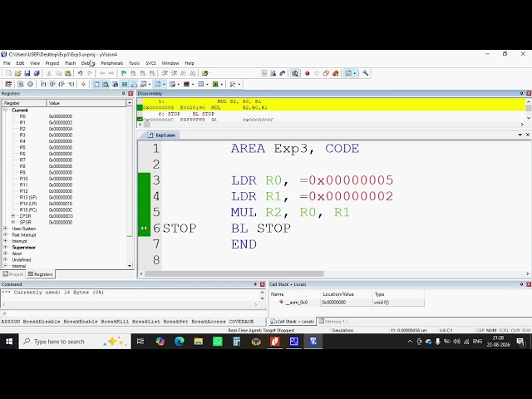Open the Peripherals menu
This screenshot has width=532, height=399.
[x=112, y=63]
